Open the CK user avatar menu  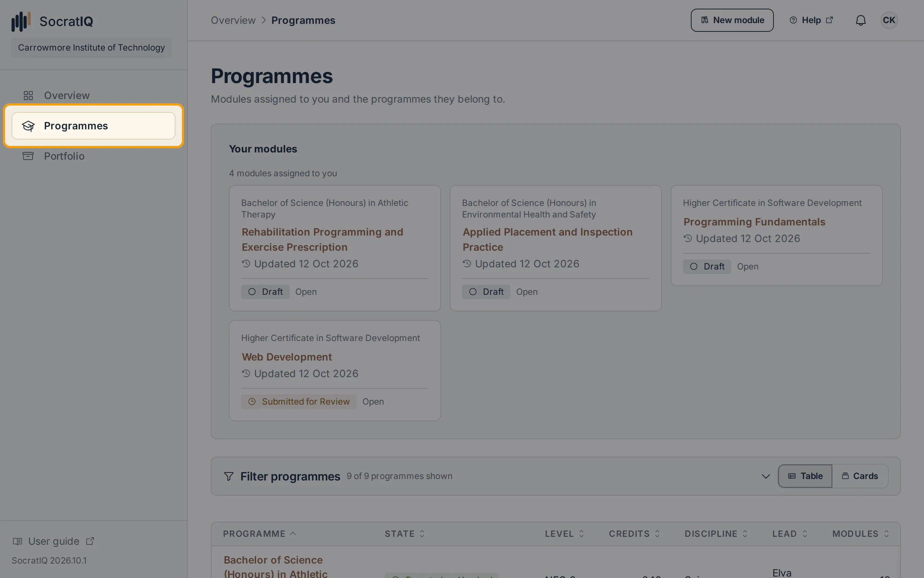[x=889, y=20]
